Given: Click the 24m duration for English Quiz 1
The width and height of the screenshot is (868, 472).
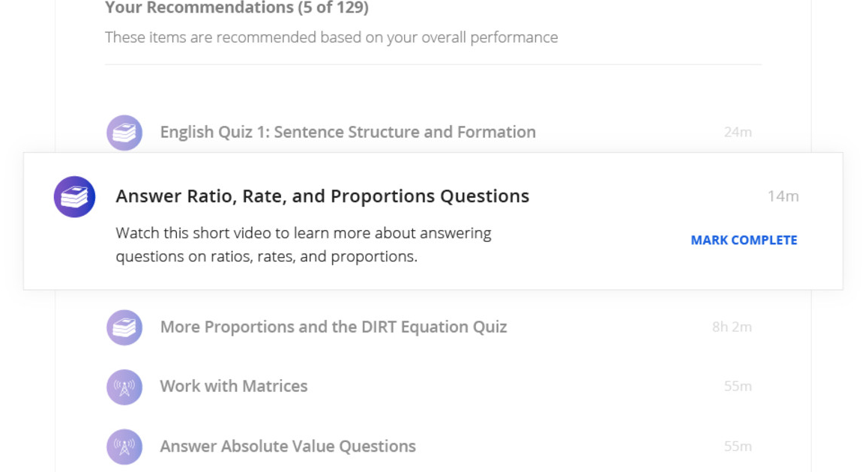Looking at the screenshot, I should click(x=738, y=133).
